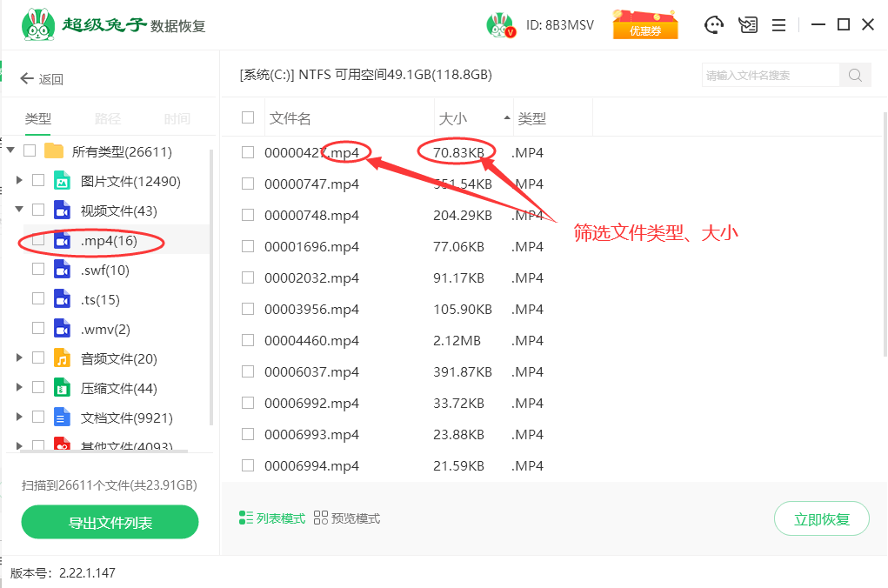Click the 图片文件 picture type icon
Viewport: 888px width, 588px height.
point(62,181)
